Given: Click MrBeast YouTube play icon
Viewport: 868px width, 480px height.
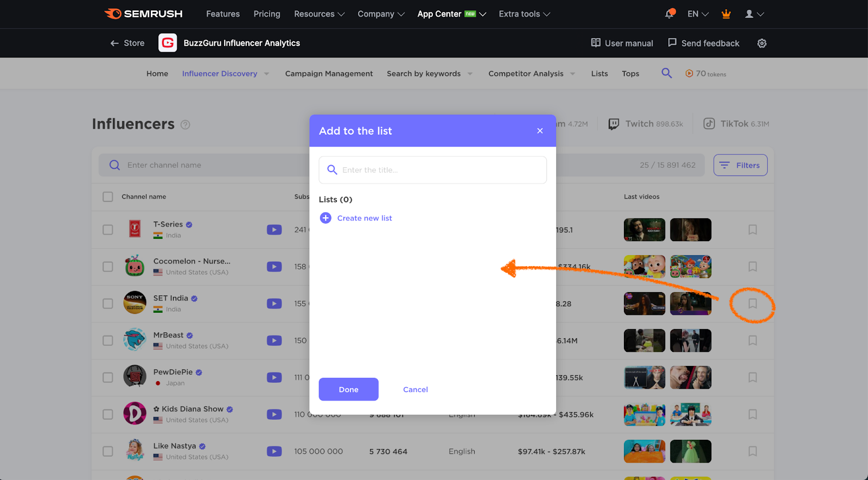Looking at the screenshot, I should pyautogui.click(x=274, y=340).
